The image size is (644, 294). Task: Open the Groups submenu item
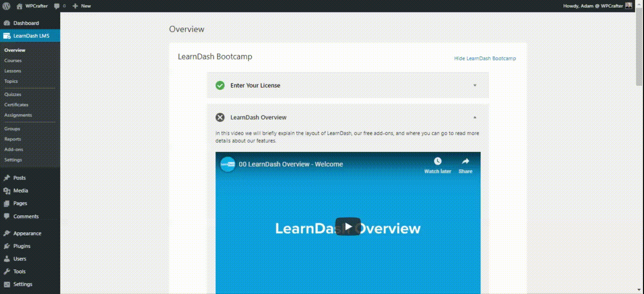coord(12,129)
